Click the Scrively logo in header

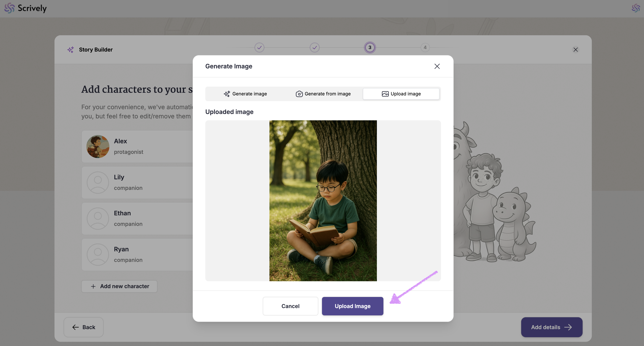coord(26,8)
